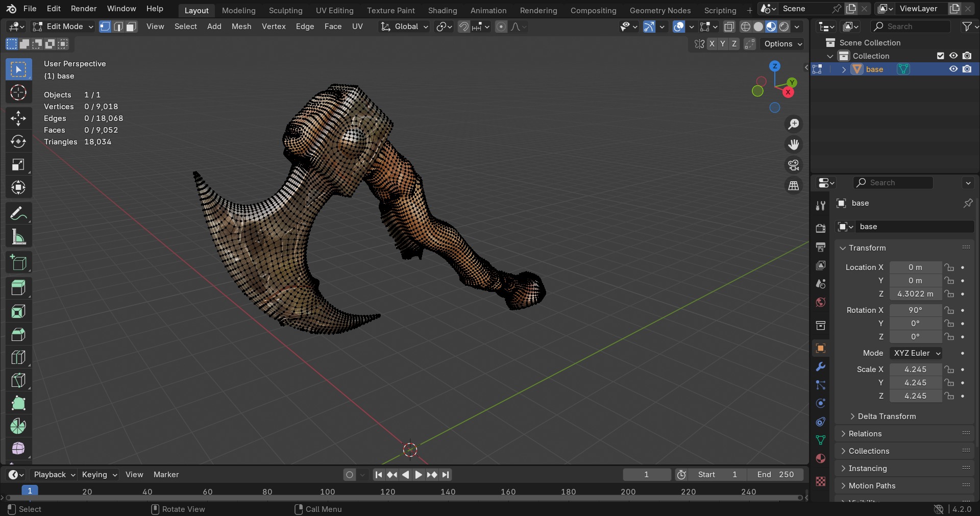Activate the Extrude Region tool
980x516 pixels.
(18, 288)
